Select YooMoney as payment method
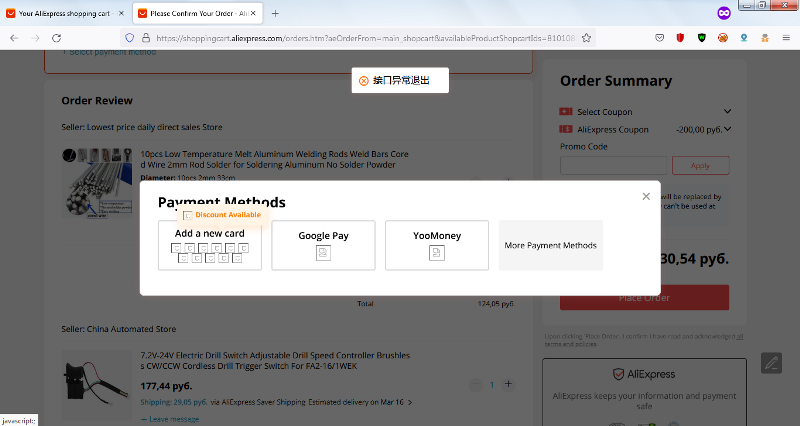 pos(437,245)
